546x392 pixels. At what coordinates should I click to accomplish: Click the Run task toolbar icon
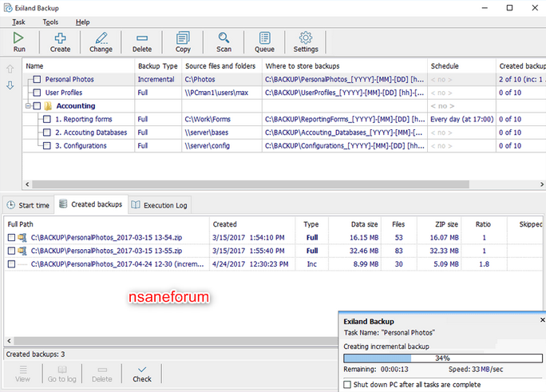pos(18,38)
